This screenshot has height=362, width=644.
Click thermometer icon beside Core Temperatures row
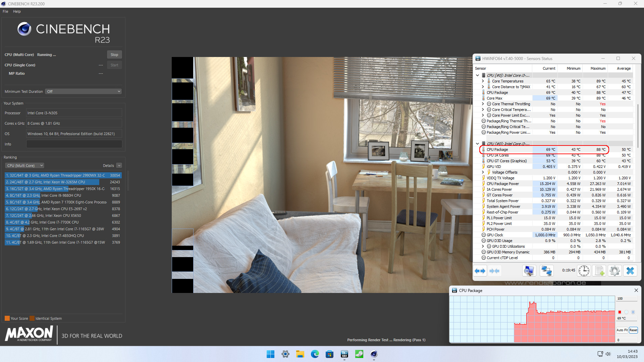489,81
